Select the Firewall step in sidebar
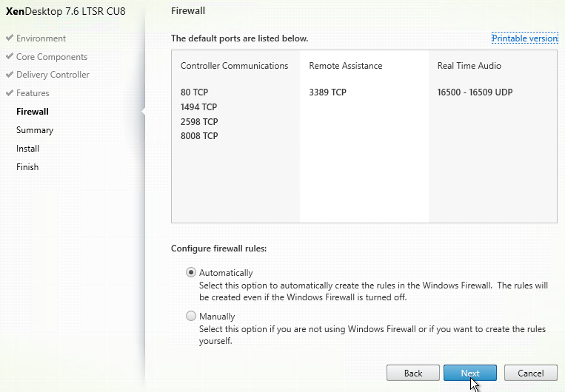 33,111
